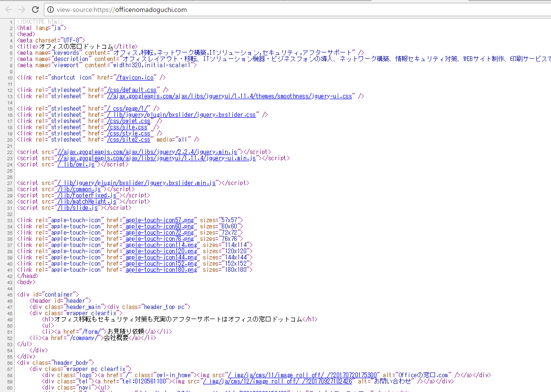Open the /favicon.ico link

[x=135, y=78]
